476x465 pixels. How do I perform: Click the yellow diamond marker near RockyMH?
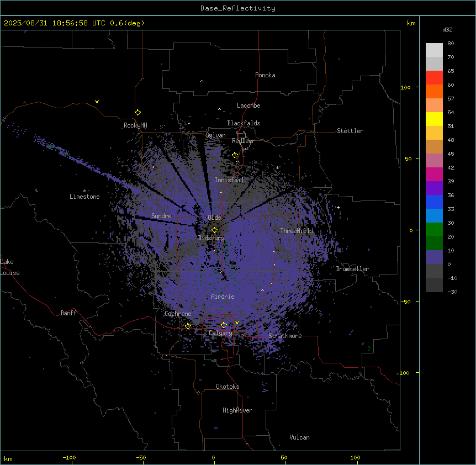(137, 112)
